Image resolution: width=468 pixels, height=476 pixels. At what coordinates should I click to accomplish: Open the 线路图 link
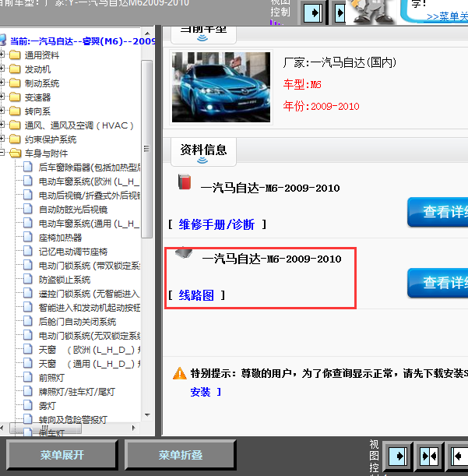196,295
